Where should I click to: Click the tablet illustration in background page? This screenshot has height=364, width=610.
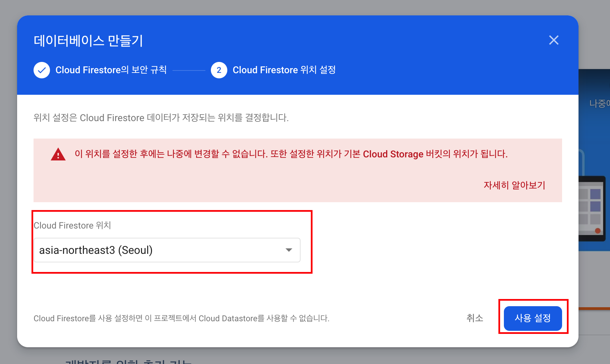pos(592,209)
